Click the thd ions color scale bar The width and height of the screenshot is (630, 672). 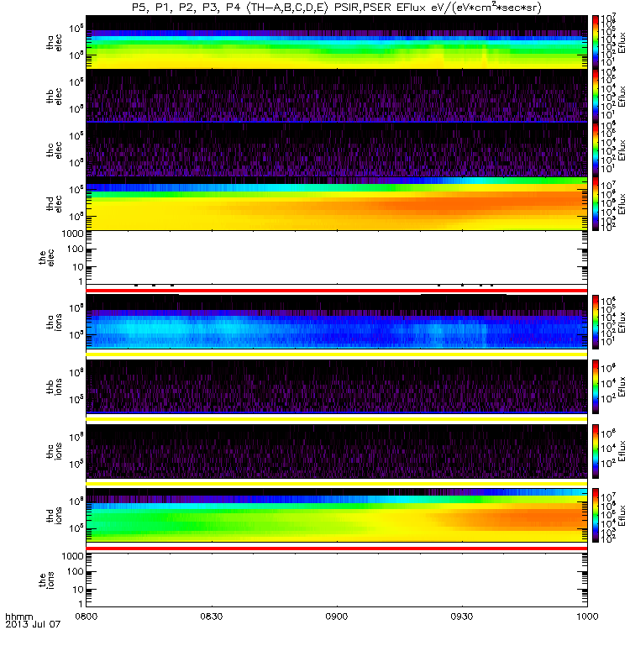click(596, 516)
